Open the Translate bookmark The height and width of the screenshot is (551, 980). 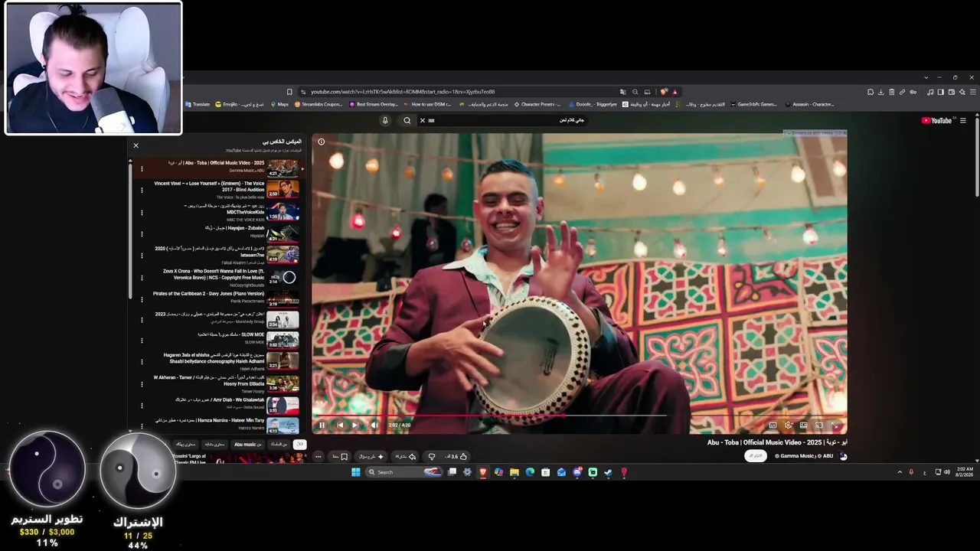click(198, 104)
